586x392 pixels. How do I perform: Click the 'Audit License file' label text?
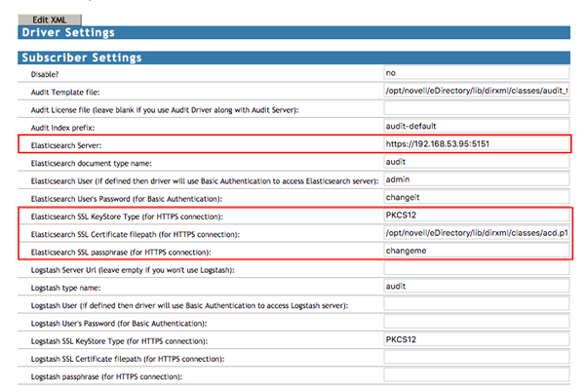pos(165,110)
